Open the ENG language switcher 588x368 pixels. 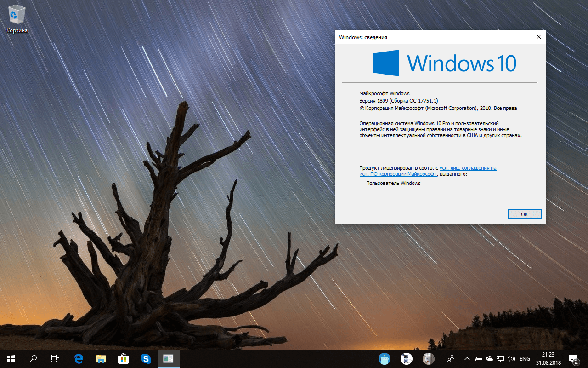(x=525, y=359)
